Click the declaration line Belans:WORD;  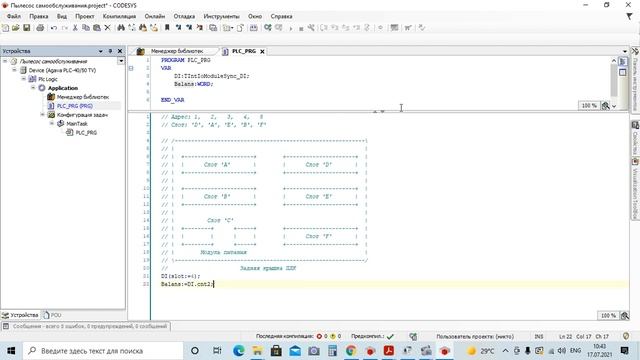point(193,84)
